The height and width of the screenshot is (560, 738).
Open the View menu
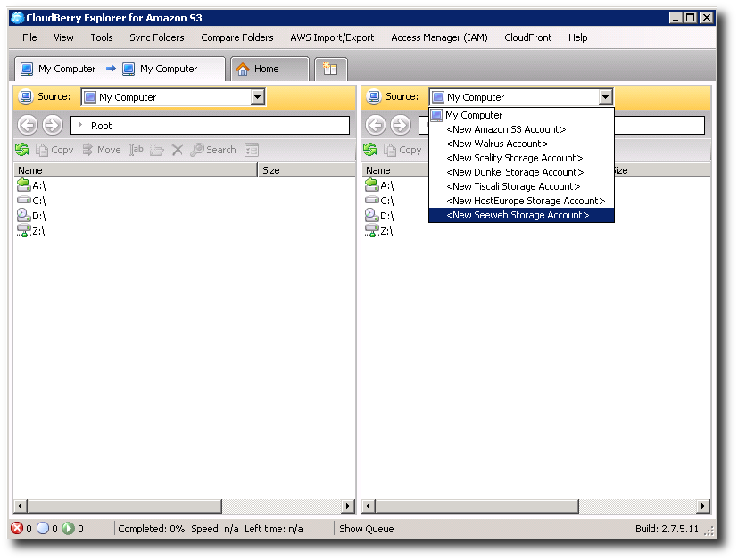coord(63,37)
